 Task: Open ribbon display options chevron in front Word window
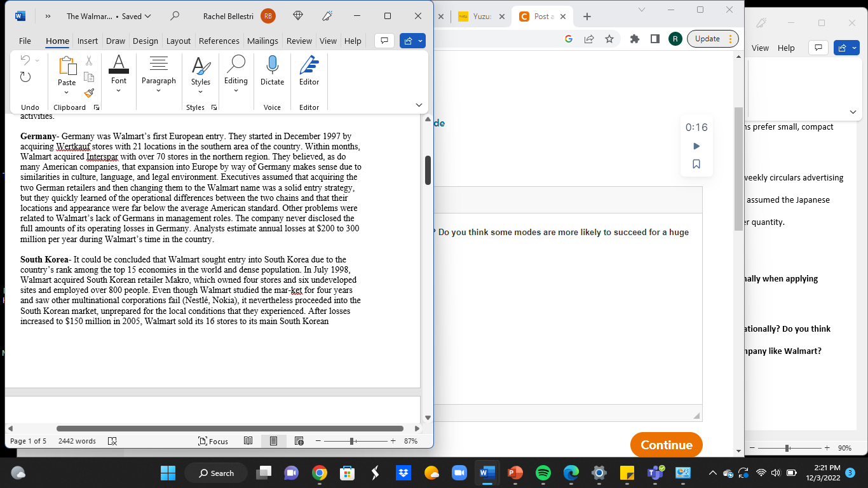[x=419, y=105]
